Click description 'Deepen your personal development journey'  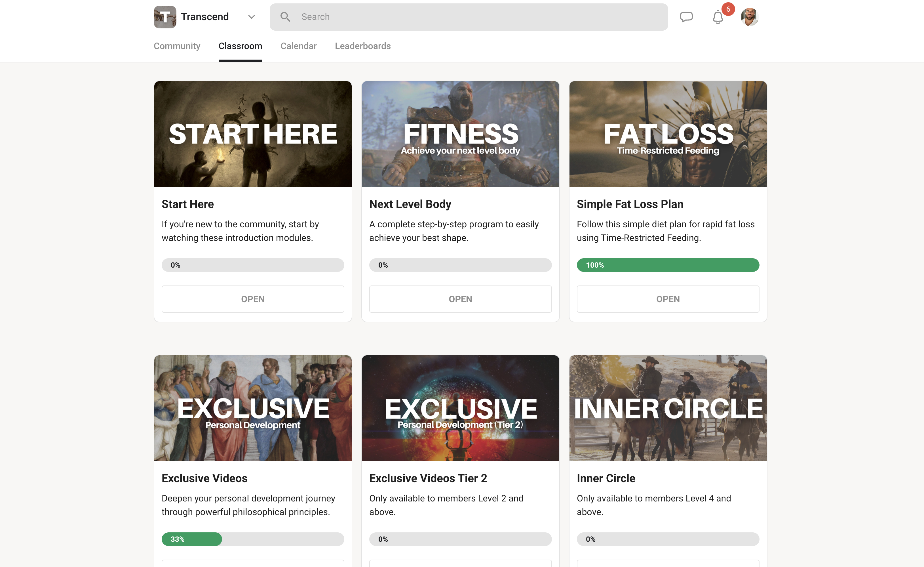[249, 505]
